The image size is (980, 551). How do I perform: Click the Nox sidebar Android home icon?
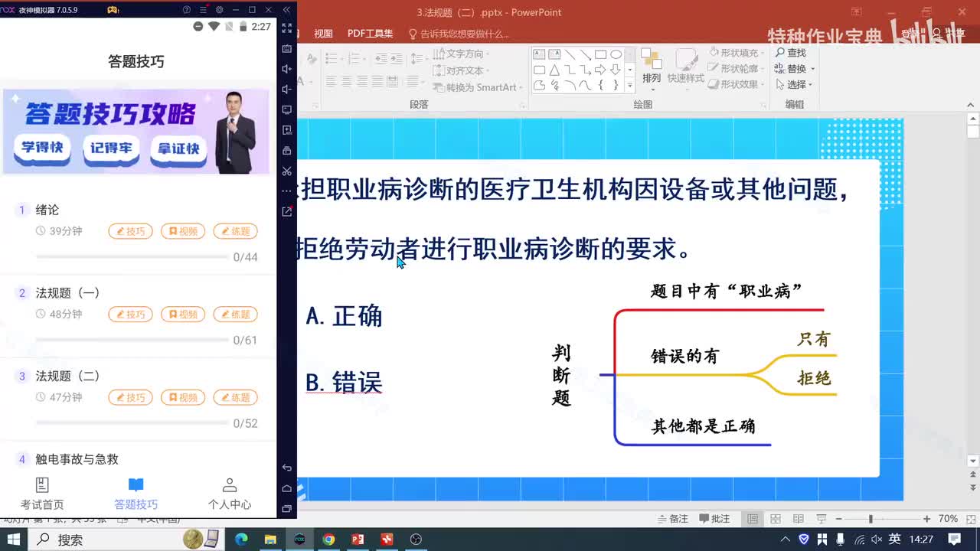tap(287, 488)
